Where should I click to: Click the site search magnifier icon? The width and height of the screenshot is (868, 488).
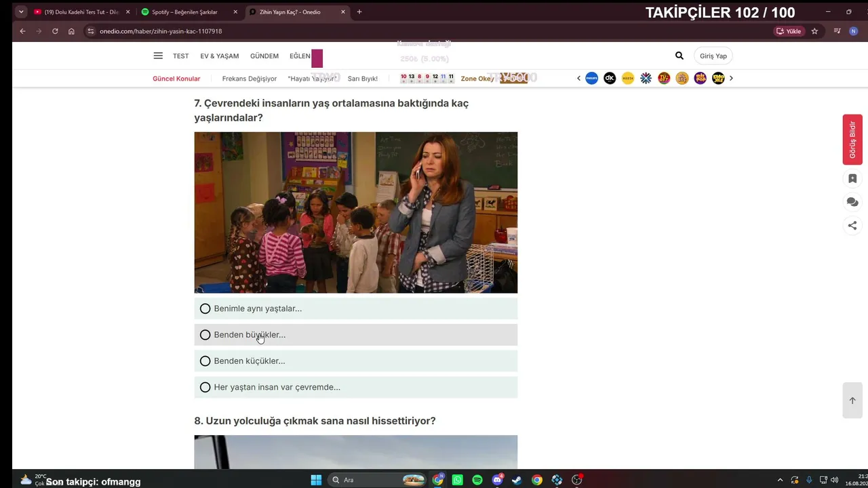[679, 56]
